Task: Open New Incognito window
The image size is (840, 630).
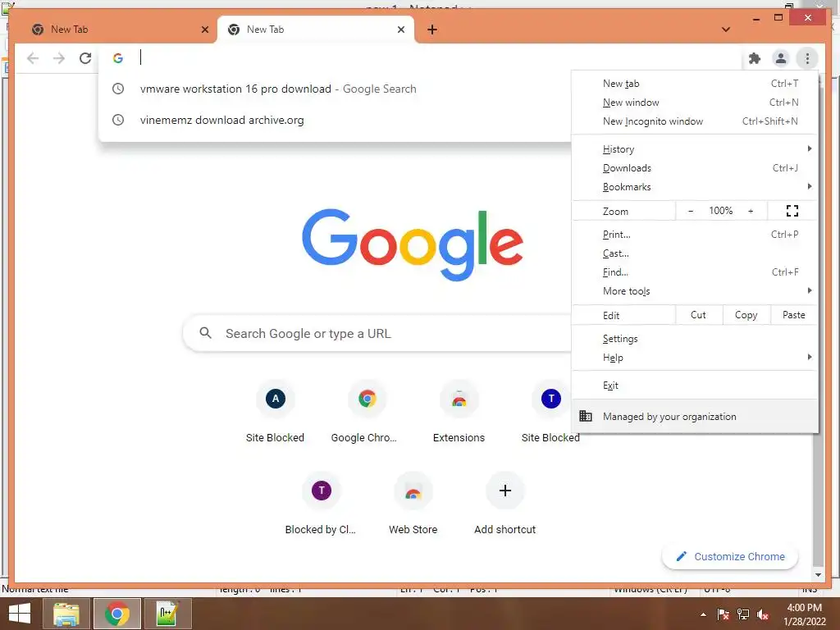Action: (695, 121)
